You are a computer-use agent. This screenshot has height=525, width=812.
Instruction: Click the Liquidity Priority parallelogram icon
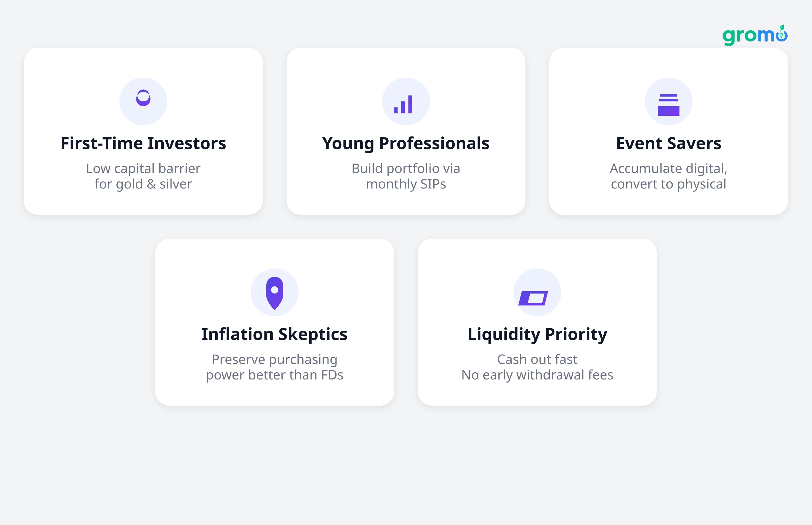pos(533,298)
